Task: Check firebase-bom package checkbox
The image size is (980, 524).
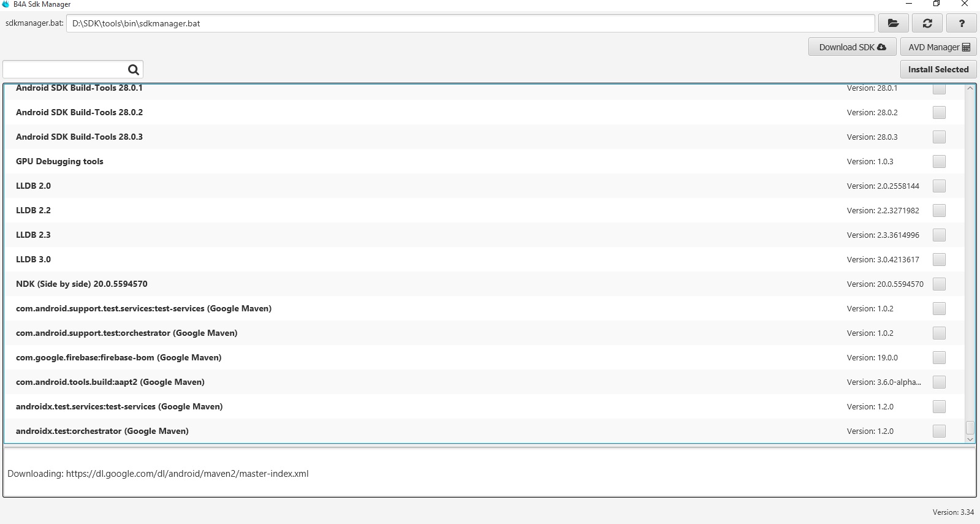Action: tap(938, 357)
